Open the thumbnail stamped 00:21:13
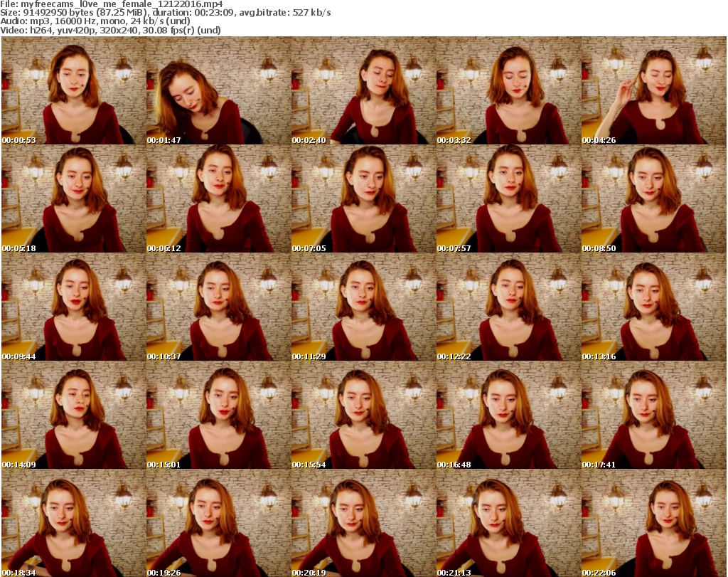Image resolution: width=728 pixels, height=577 pixels. pos(509,523)
